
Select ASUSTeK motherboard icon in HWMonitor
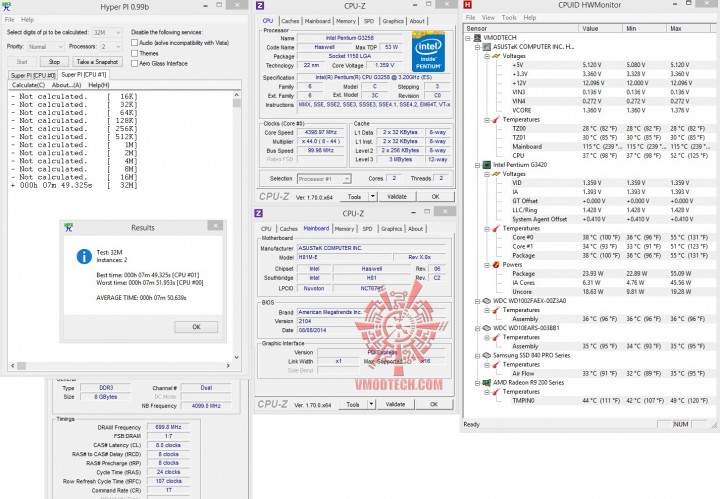pyautogui.click(x=487, y=47)
